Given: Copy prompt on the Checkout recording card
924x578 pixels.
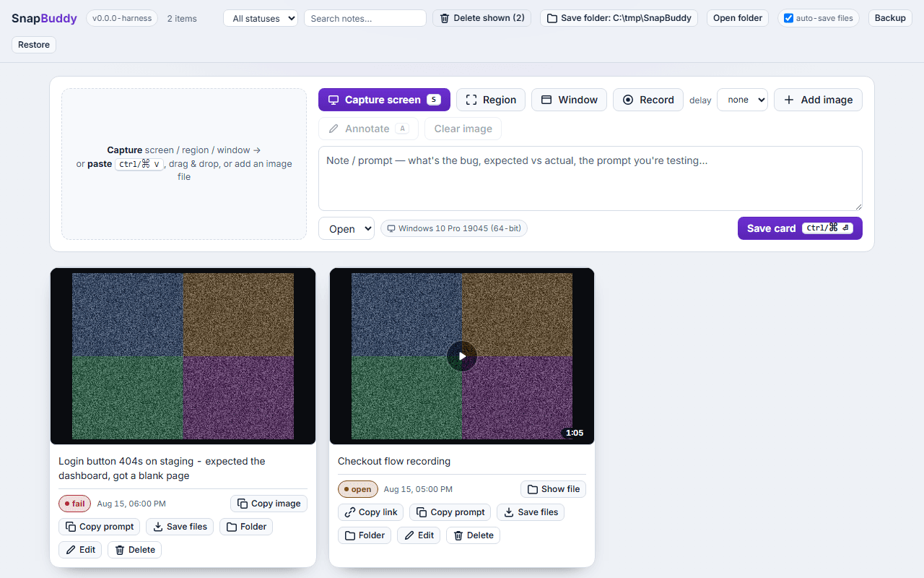Looking at the screenshot, I should (450, 512).
